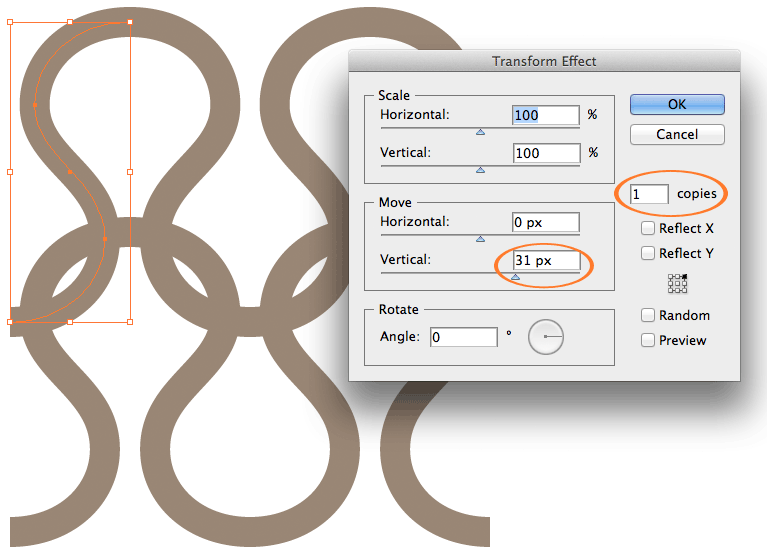Click the selected path's middle anchor point
767x552 pixels.
pos(70,172)
